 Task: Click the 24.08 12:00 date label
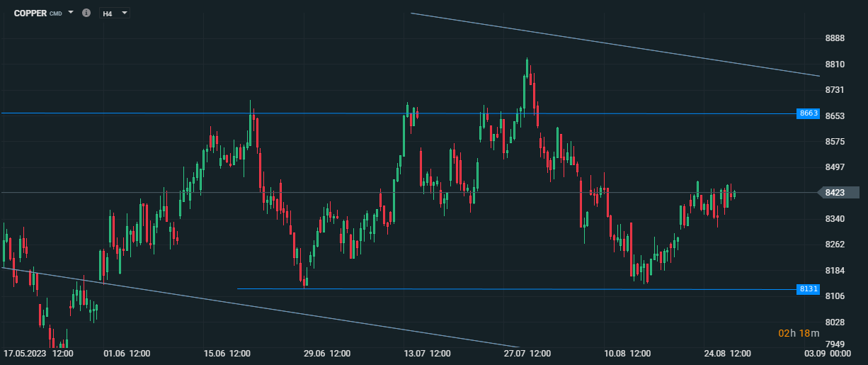tap(729, 353)
